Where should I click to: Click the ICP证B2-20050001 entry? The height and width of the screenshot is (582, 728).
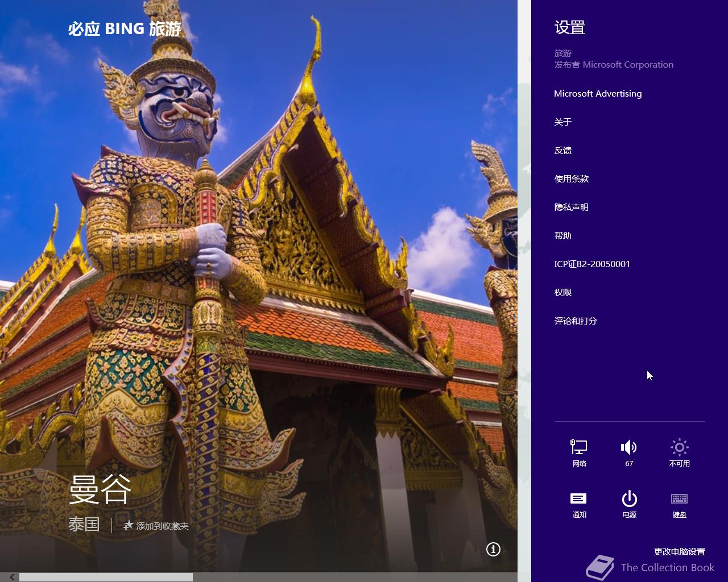coord(592,264)
